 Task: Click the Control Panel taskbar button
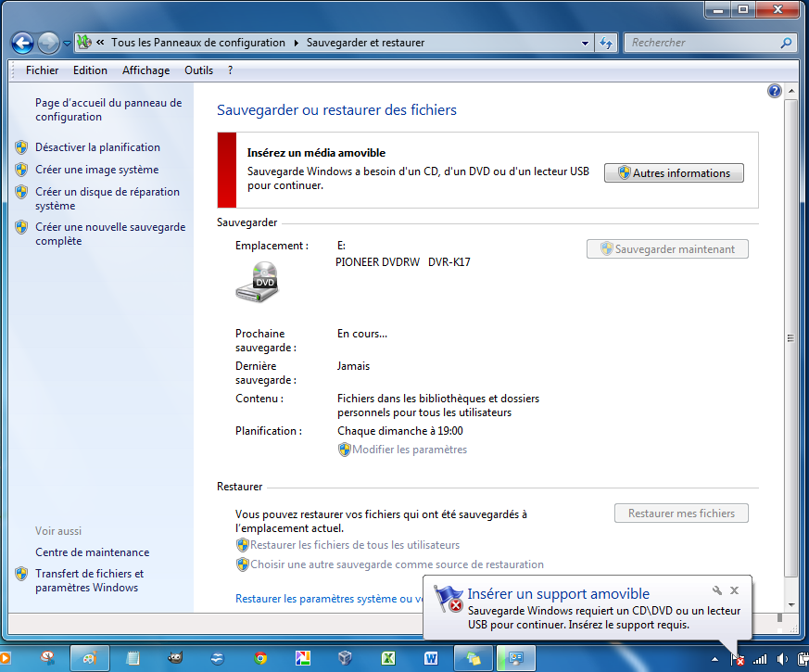click(x=516, y=658)
